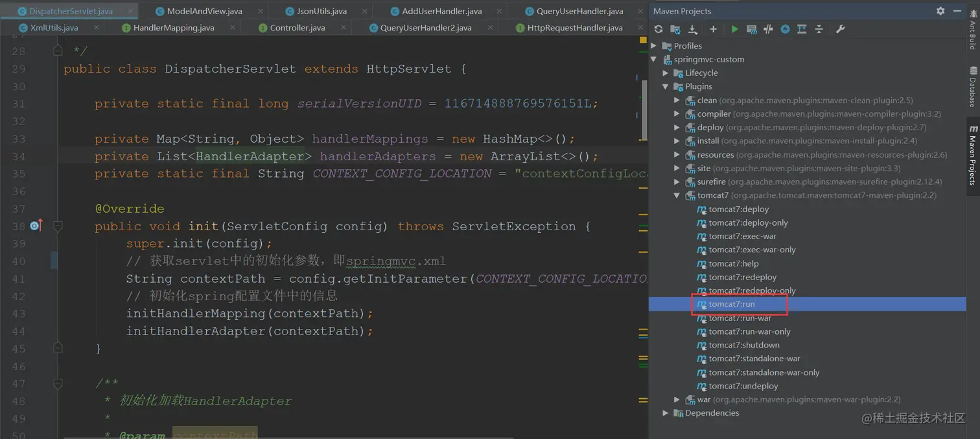980x439 pixels.
Task: Hide the Maven Projects panel
Action: (x=957, y=11)
